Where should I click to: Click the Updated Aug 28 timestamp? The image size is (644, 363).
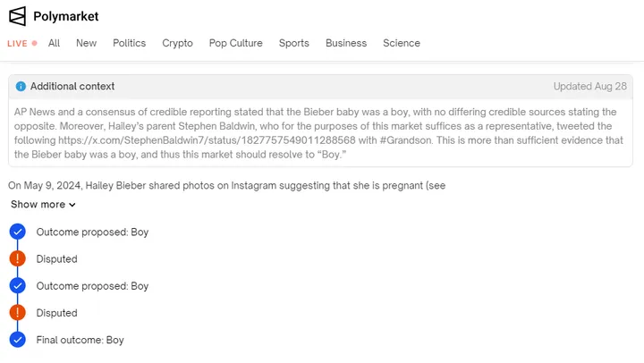click(x=589, y=87)
